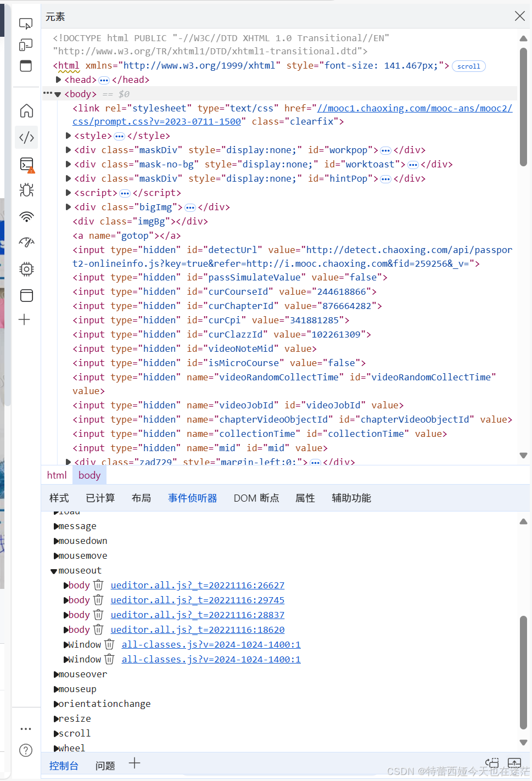Open link ueditor.all.js?_t=20221116:18620

(198, 630)
